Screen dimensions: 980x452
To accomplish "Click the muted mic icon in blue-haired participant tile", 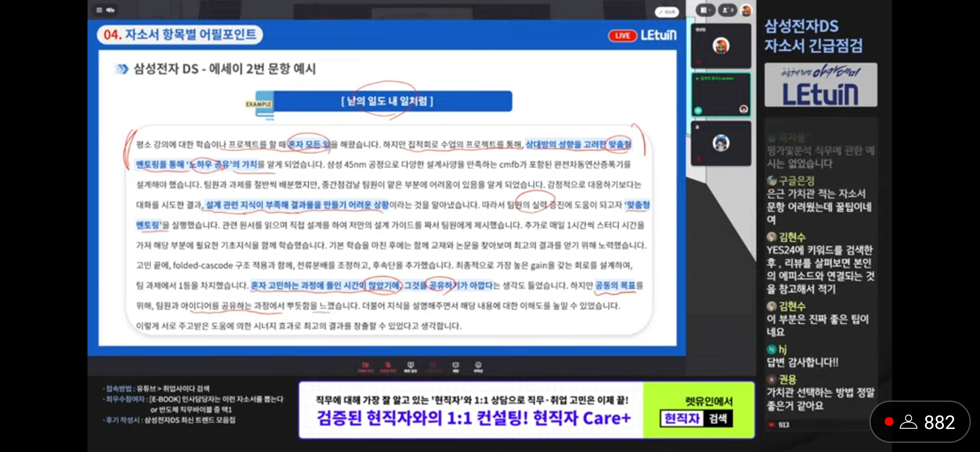I will [x=698, y=159].
